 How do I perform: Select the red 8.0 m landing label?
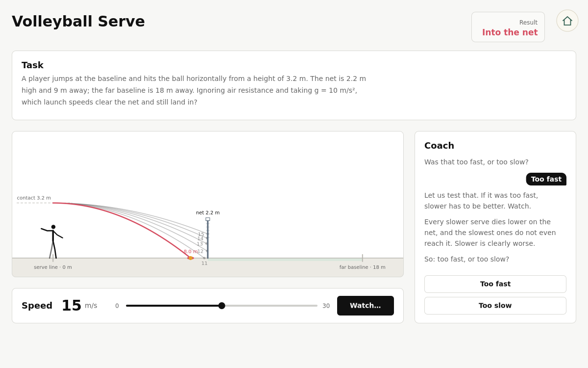[x=191, y=251]
